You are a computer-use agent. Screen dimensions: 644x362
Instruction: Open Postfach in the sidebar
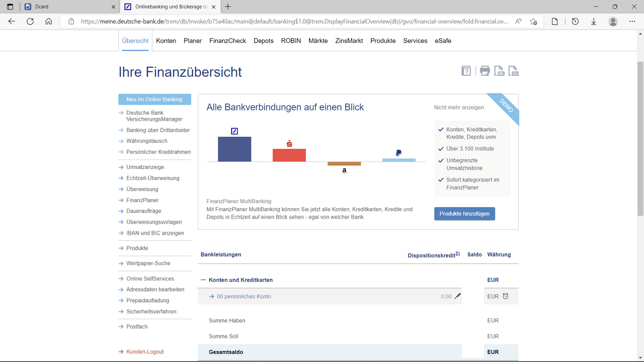(x=137, y=327)
